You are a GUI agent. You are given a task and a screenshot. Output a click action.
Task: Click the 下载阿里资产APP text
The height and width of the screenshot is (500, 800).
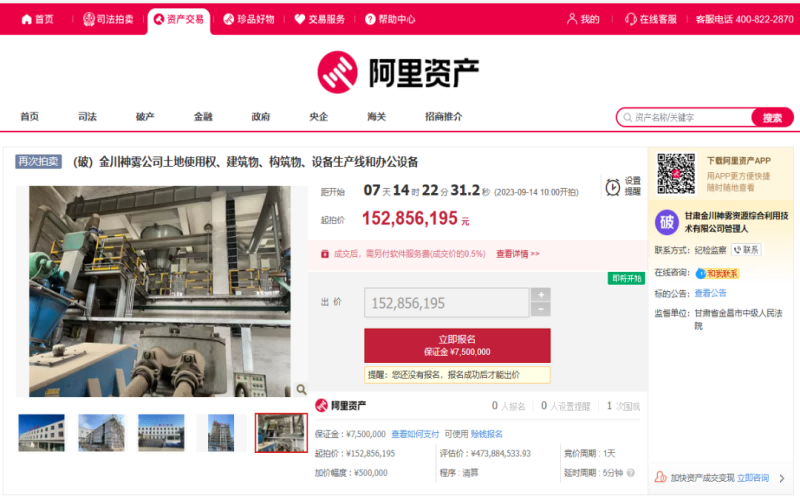point(738,161)
